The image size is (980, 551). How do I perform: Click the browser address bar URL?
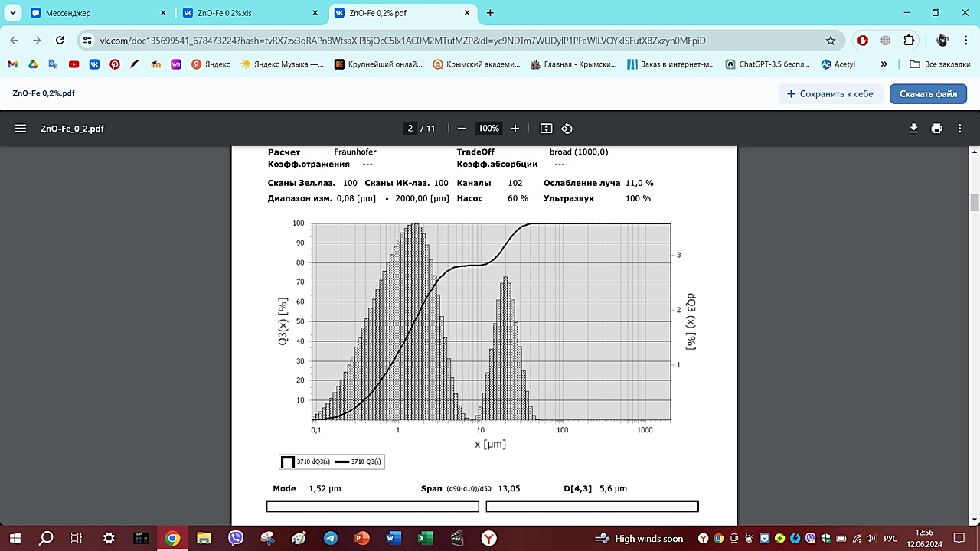(403, 41)
